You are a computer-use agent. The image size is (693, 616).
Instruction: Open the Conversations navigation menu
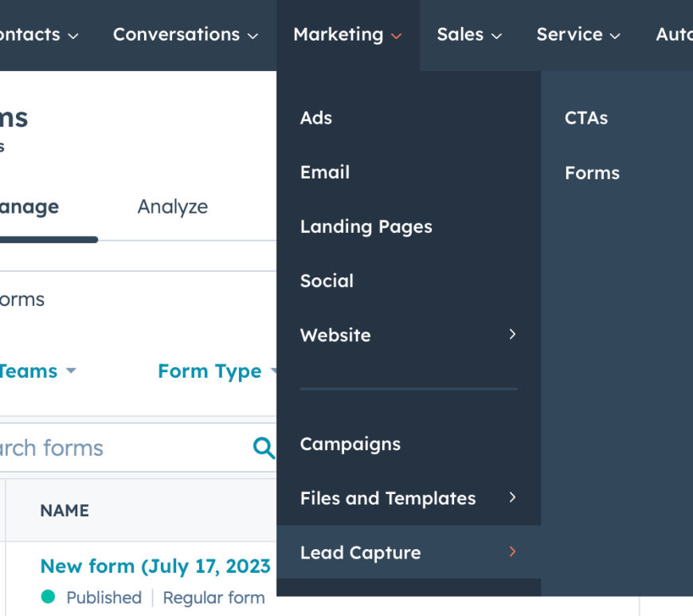[x=185, y=35]
